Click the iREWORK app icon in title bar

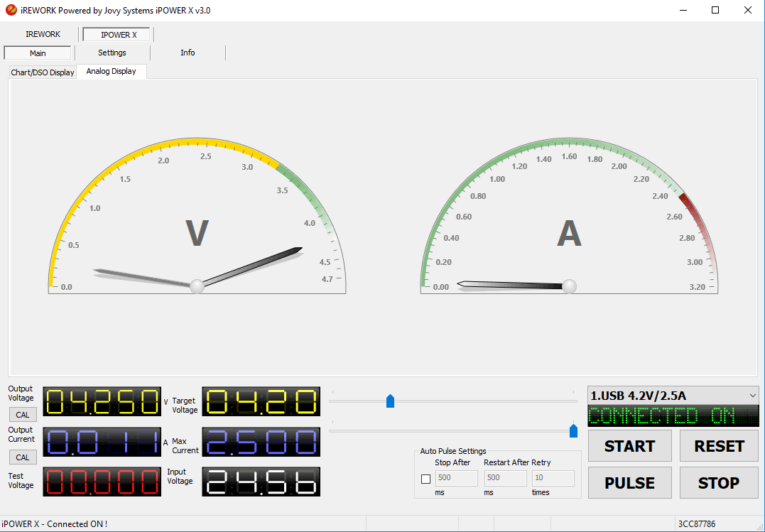pyautogui.click(x=11, y=11)
